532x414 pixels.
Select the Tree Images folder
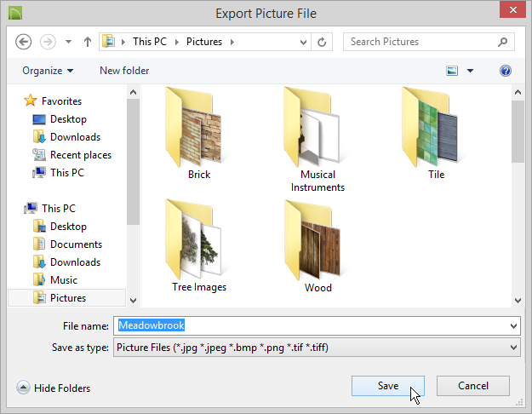199,245
